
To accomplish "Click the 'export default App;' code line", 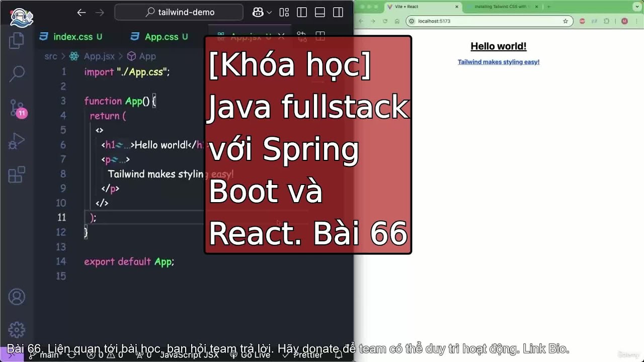I will point(129,261).
